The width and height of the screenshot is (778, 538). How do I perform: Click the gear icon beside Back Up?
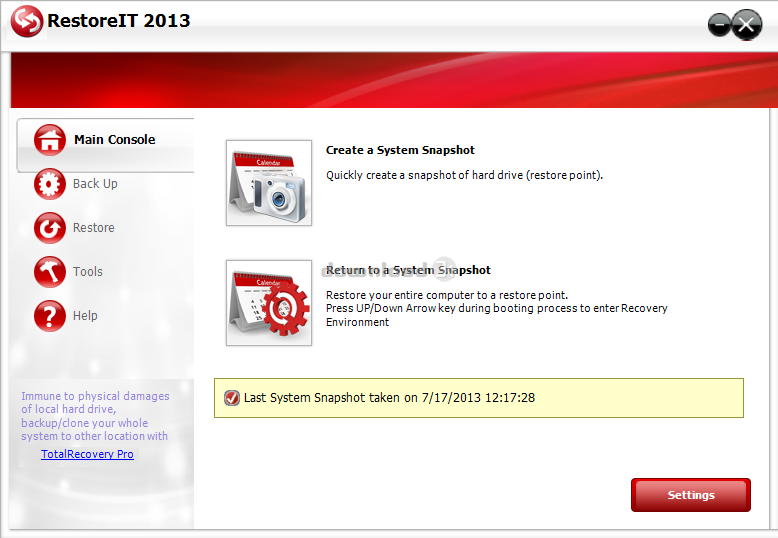pyautogui.click(x=50, y=184)
